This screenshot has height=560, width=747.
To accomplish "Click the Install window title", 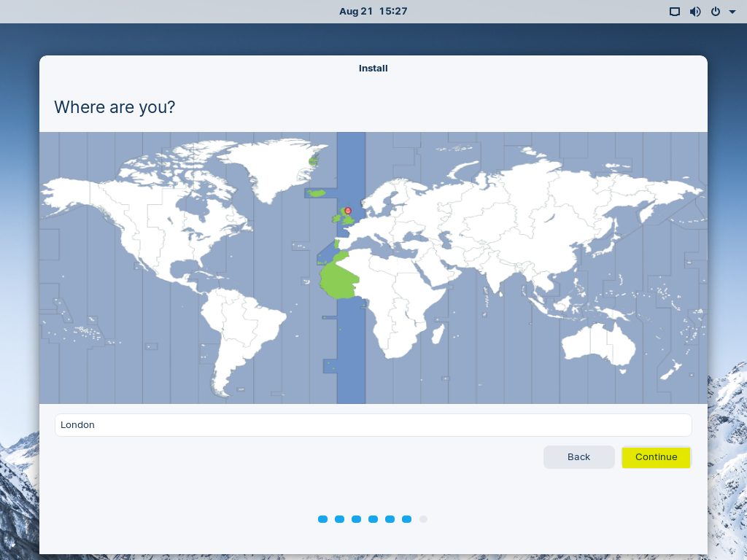I will coord(373,68).
